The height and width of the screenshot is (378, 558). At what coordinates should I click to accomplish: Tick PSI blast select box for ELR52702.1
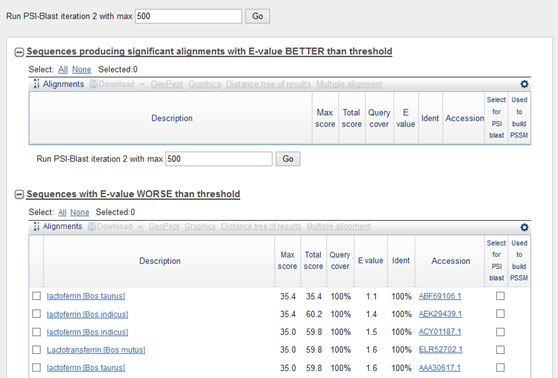pyautogui.click(x=500, y=350)
